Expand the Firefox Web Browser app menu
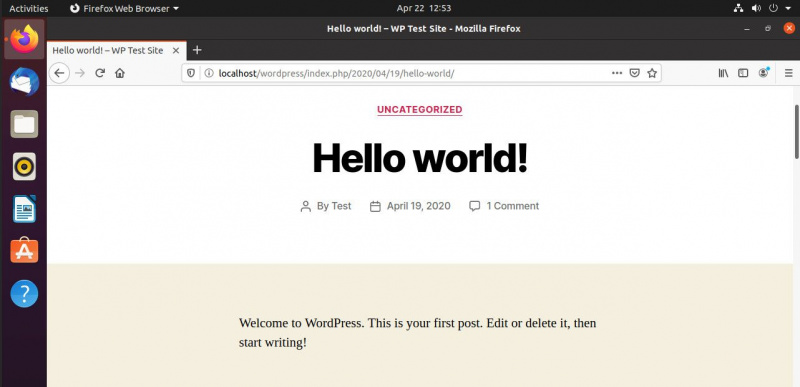This screenshot has width=800, height=387. [x=124, y=8]
